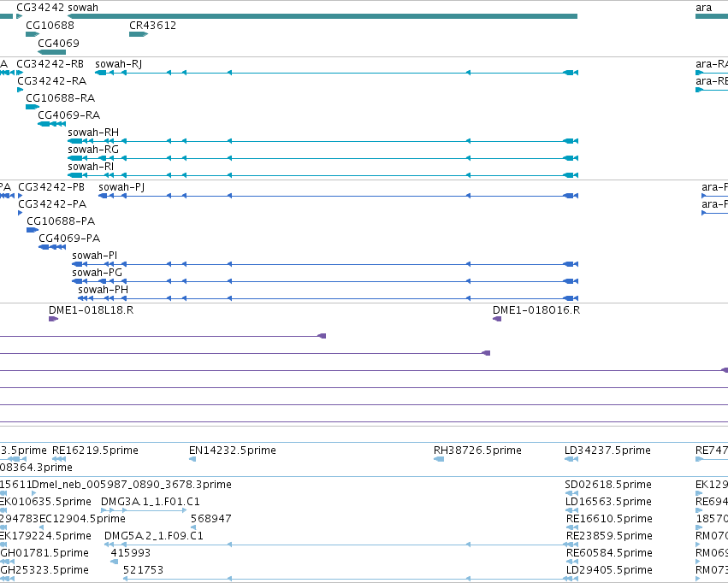The image size is (728, 583).
Task: Click GH01781.5prime feature
Action: click(x=9, y=562)
